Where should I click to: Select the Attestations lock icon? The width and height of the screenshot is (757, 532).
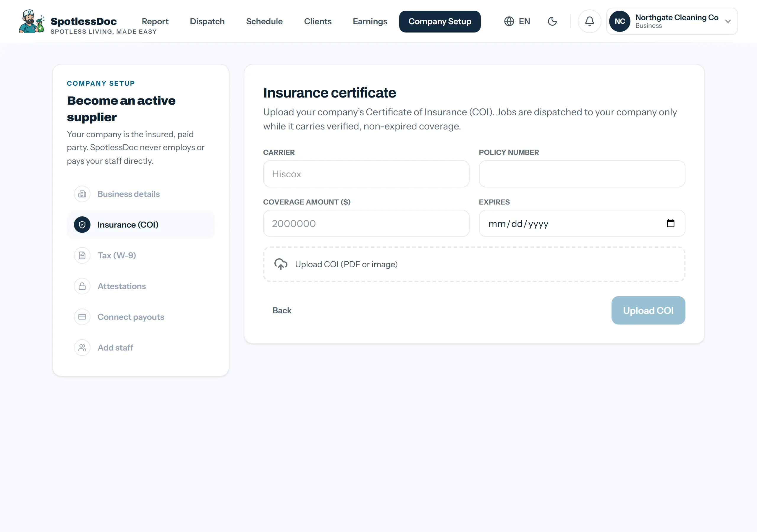pos(82,286)
